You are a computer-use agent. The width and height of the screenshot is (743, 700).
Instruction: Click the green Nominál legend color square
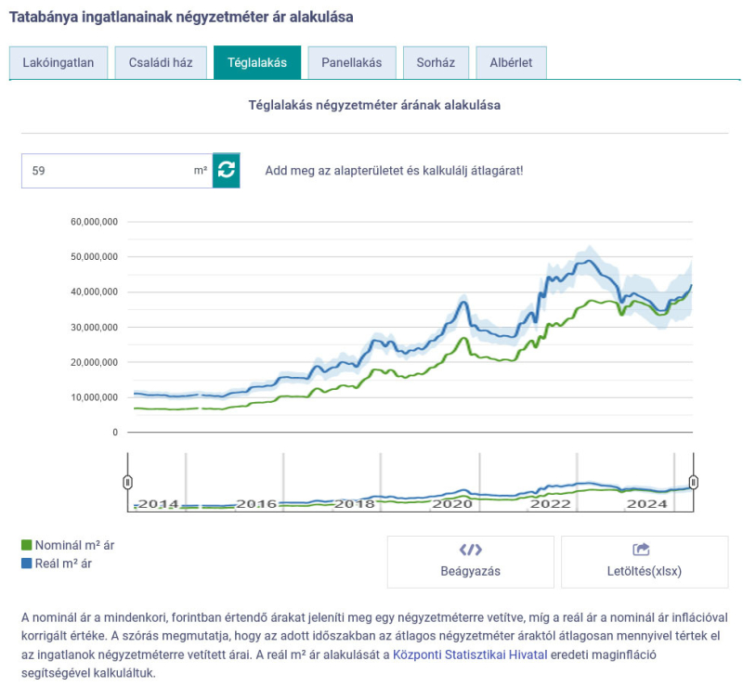click(27, 546)
